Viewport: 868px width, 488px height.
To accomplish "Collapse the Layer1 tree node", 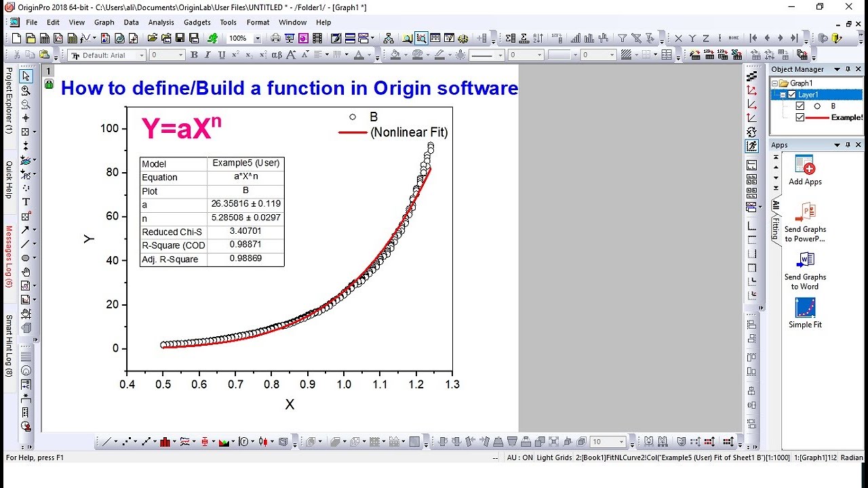I will [x=783, y=95].
